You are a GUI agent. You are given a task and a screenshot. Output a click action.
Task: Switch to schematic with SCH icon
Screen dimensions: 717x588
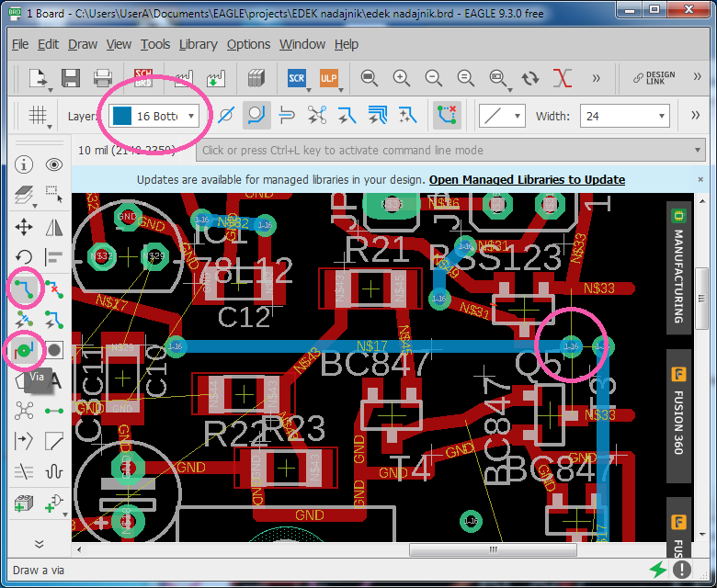click(144, 78)
